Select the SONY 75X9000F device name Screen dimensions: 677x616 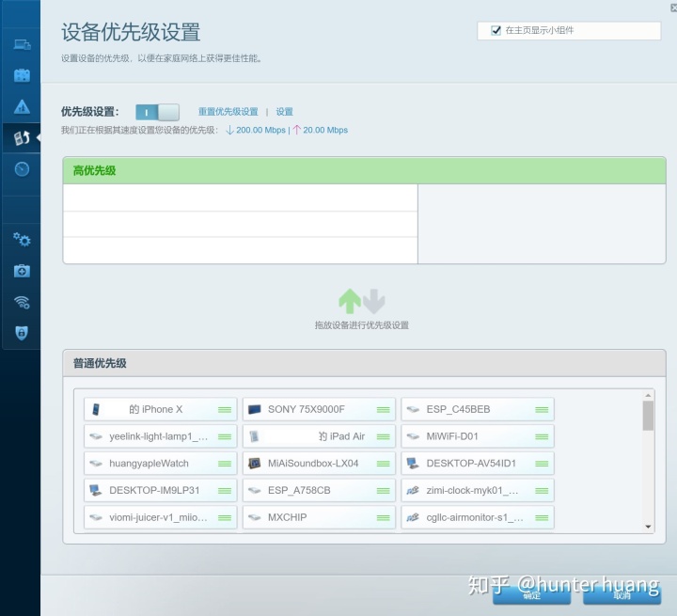coord(307,409)
